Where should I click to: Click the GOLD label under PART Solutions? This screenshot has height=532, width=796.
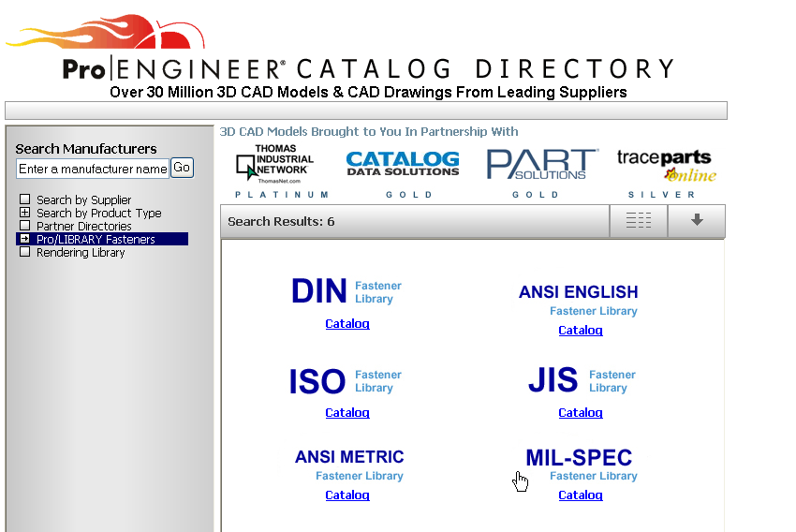(x=535, y=195)
